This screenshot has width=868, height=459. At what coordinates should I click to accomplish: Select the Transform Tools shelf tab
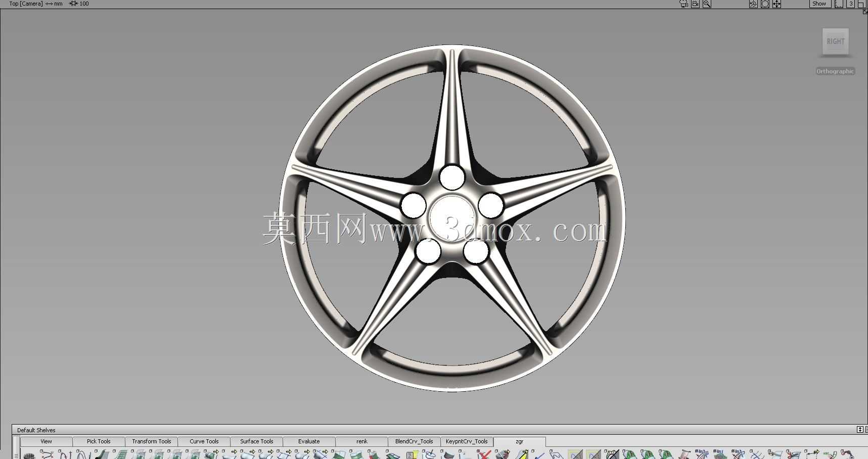pos(152,441)
